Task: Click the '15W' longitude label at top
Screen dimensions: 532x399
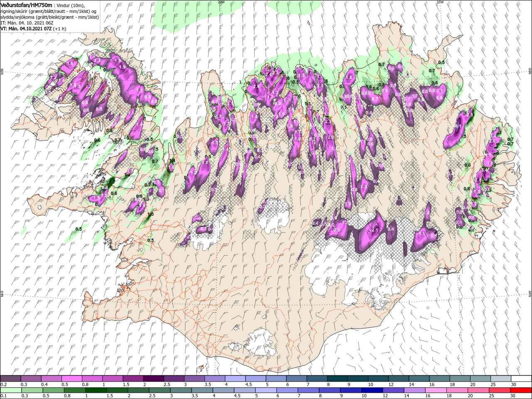Action: click(440, 2)
